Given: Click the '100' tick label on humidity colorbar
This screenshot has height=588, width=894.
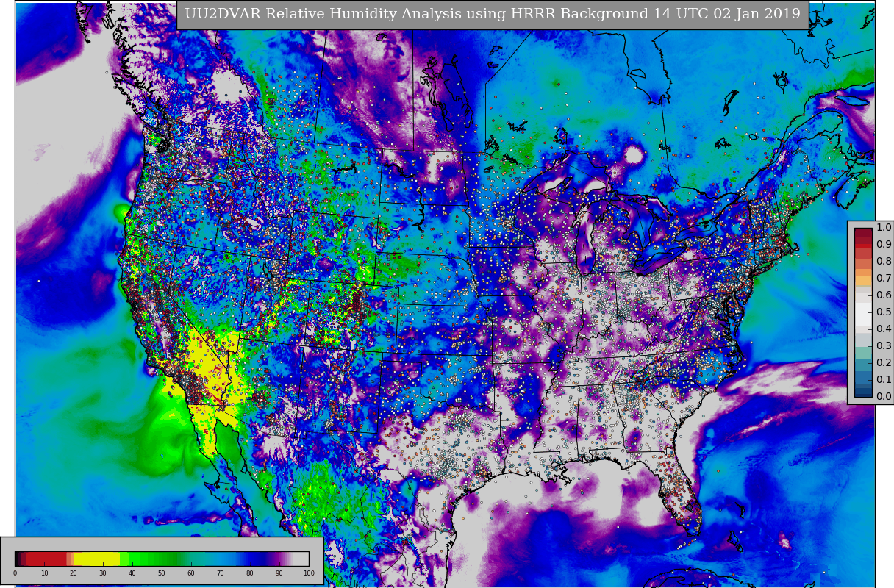Looking at the screenshot, I should pyautogui.click(x=309, y=573).
